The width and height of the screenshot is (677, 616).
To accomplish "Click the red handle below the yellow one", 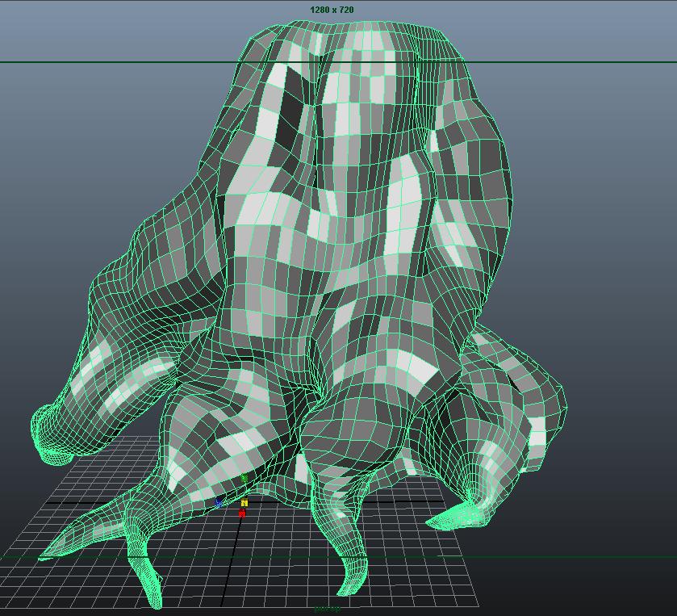I will pos(242,513).
